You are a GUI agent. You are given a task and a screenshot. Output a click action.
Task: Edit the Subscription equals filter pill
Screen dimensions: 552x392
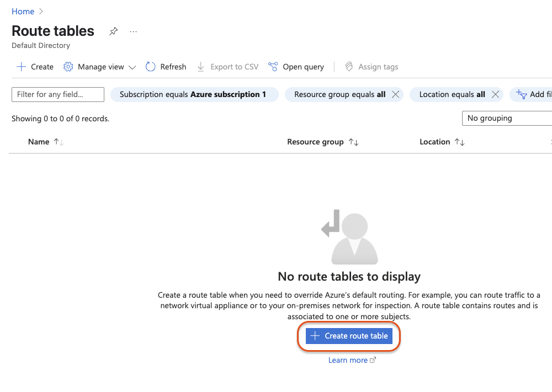pyautogui.click(x=194, y=95)
